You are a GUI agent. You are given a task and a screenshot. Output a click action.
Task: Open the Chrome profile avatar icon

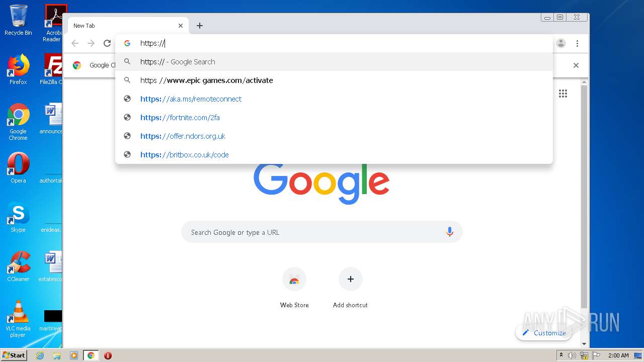tap(561, 43)
